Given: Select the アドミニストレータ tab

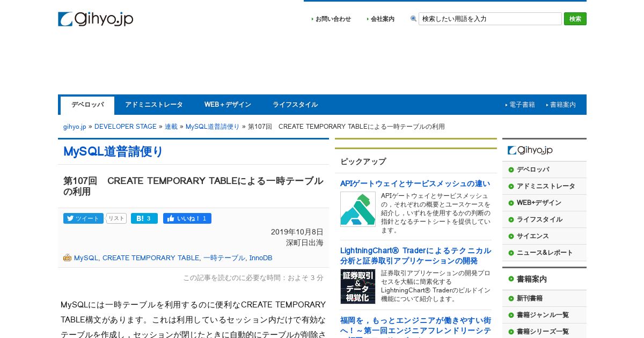Looking at the screenshot, I should tap(154, 105).
